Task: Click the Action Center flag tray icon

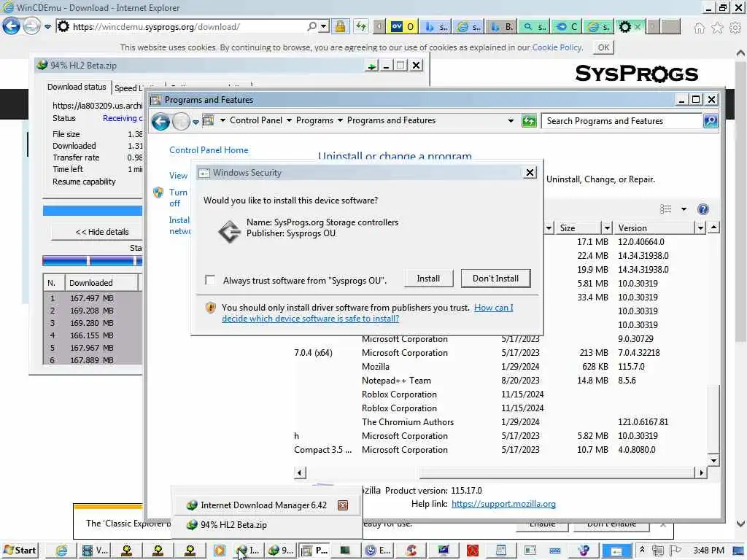Action: click(675, 551)
